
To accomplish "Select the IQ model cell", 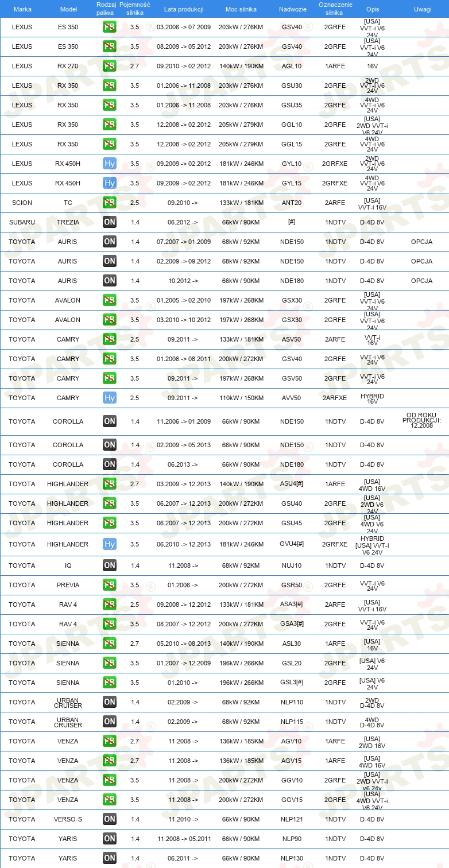I will pos(68,565).
